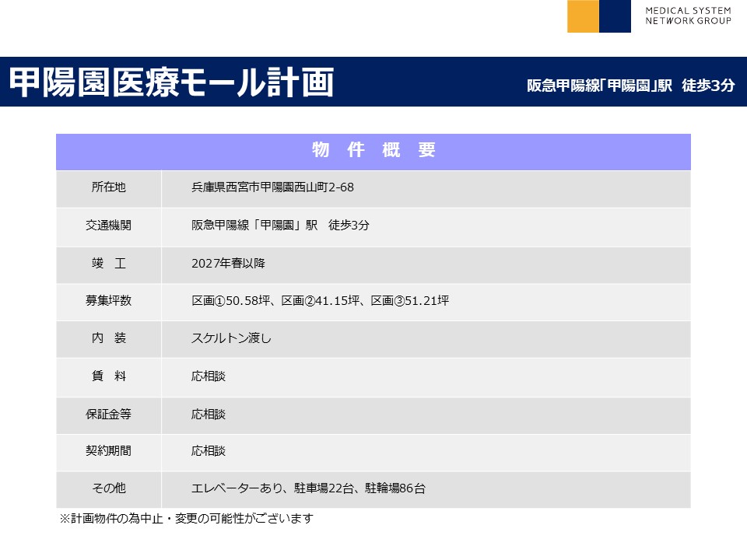Click the value スケルトン渡し
The height and width of the screenshot is (560, 747).
click(x=231, y=338)
